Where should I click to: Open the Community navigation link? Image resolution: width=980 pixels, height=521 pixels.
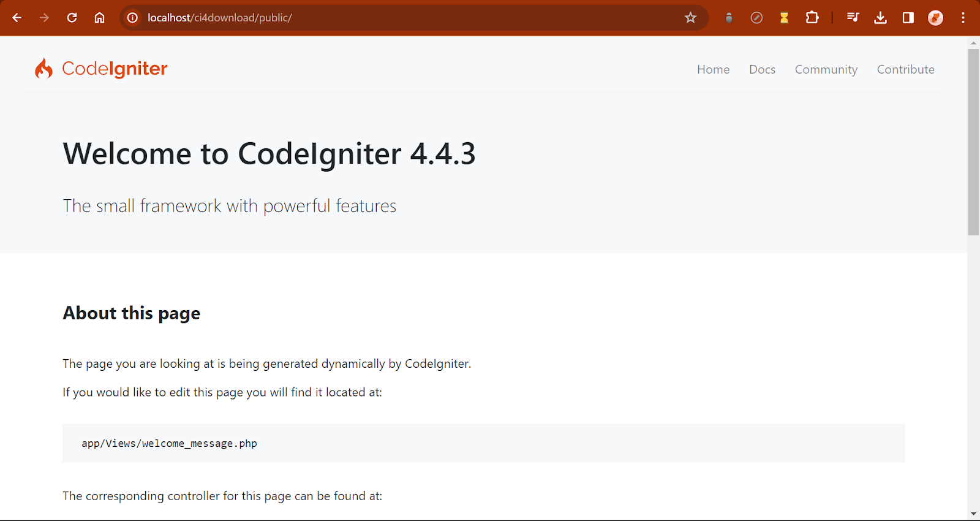(x=826, y=70)
